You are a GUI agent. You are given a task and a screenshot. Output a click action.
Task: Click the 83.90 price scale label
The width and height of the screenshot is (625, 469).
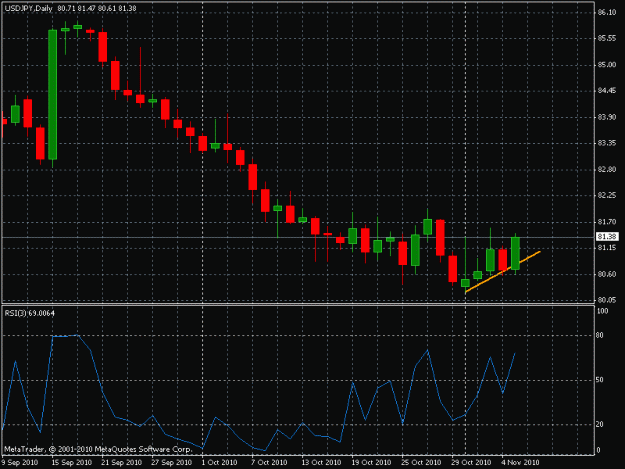coord(607,117)
